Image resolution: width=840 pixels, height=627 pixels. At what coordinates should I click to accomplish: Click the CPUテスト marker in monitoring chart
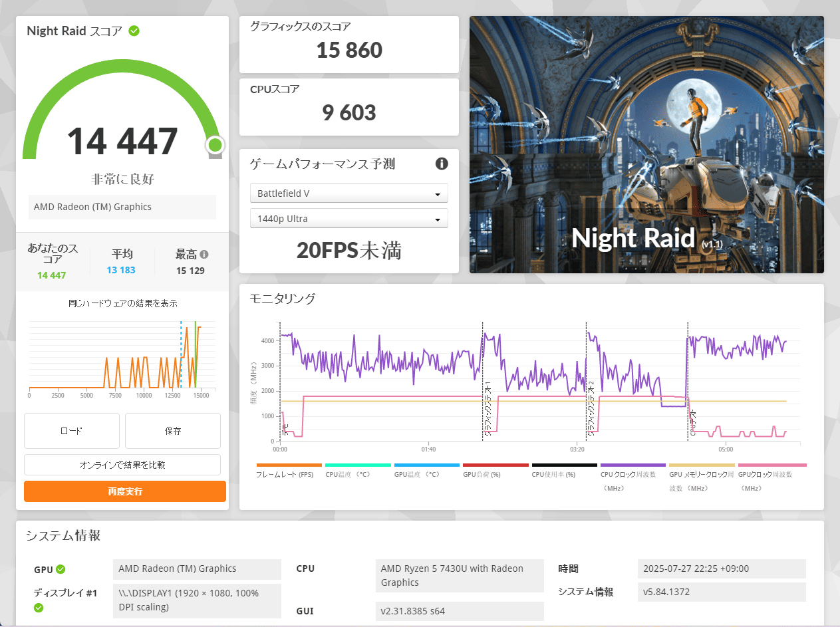point(691,422)
